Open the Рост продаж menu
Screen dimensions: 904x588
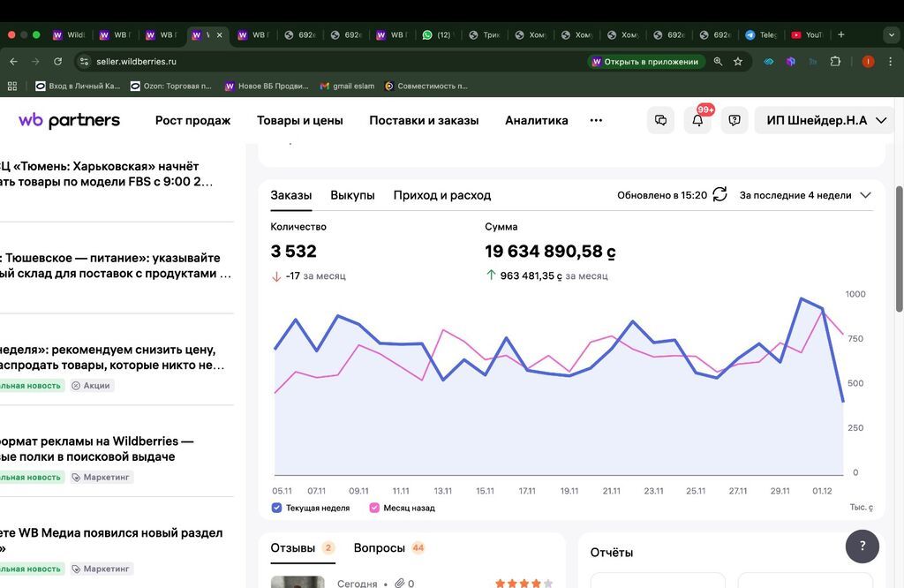coord(192,120)
